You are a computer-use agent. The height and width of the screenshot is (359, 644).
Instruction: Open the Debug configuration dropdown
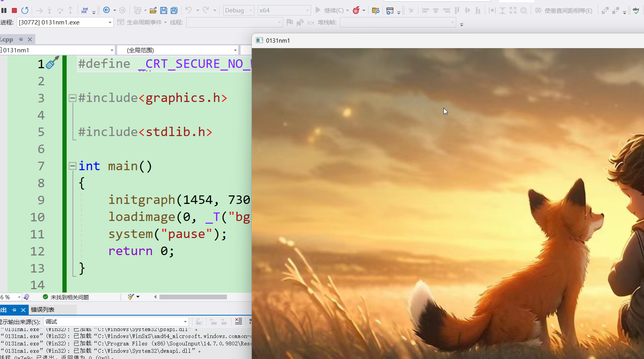pyautogui.click(x=239, y=10)
